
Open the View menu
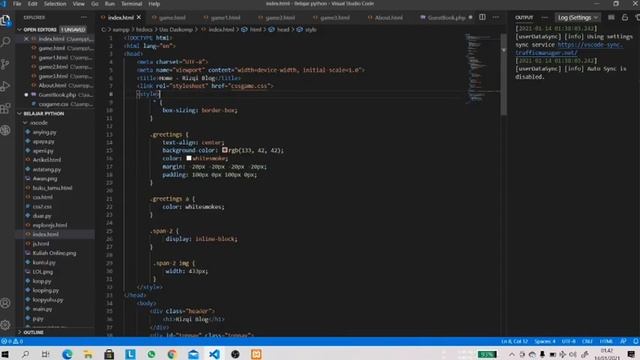click(78, 4)
